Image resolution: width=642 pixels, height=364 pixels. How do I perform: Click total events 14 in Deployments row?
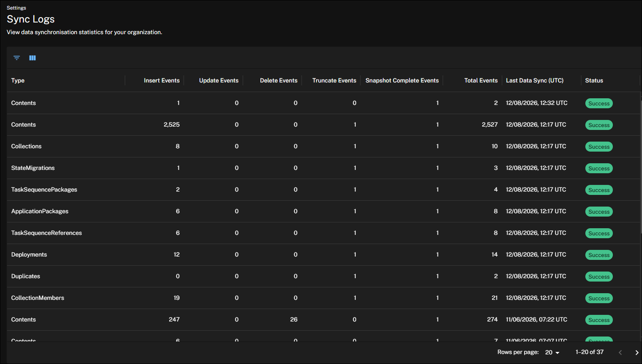click(495, 254)
